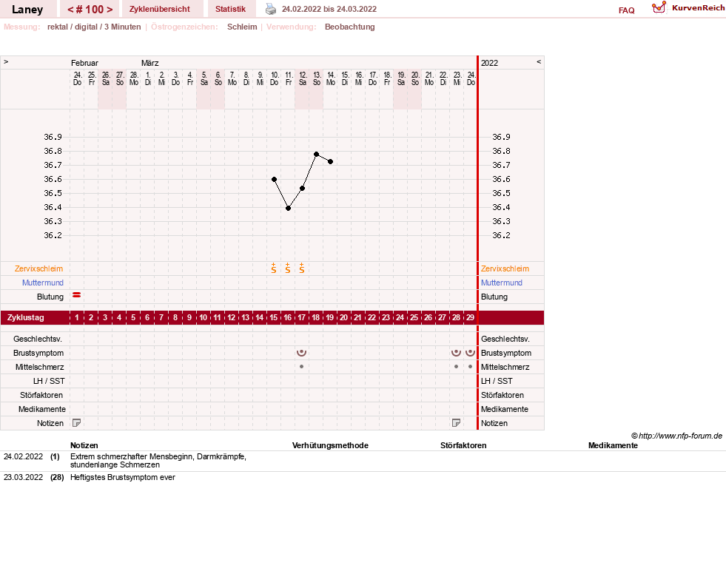Click the user name Laney
Image resolution: width=726 pixels, height=588 pixels.
27,10
